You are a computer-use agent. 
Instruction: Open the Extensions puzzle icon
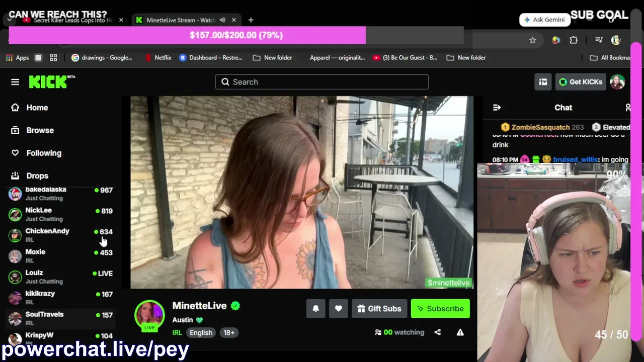574,40
